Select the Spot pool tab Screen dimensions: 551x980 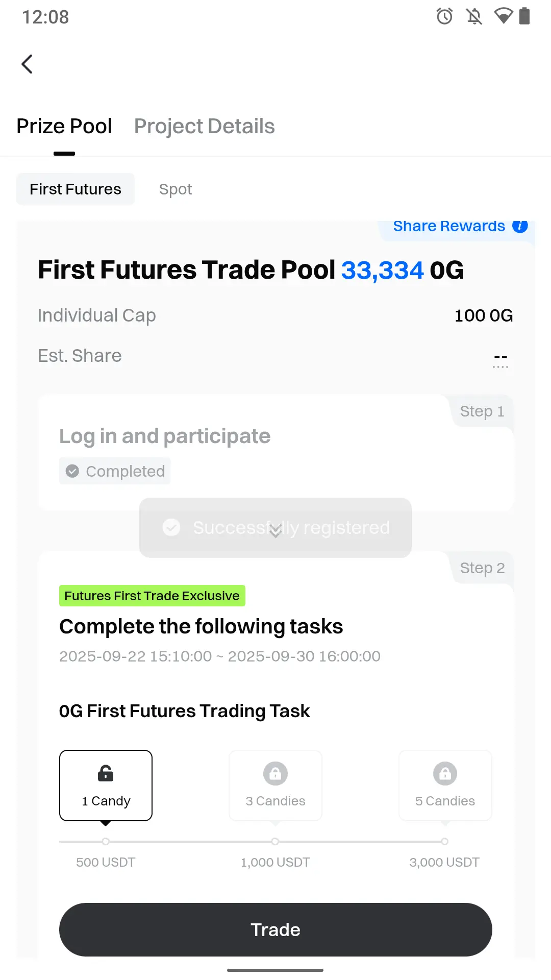[x=176, y=189]
